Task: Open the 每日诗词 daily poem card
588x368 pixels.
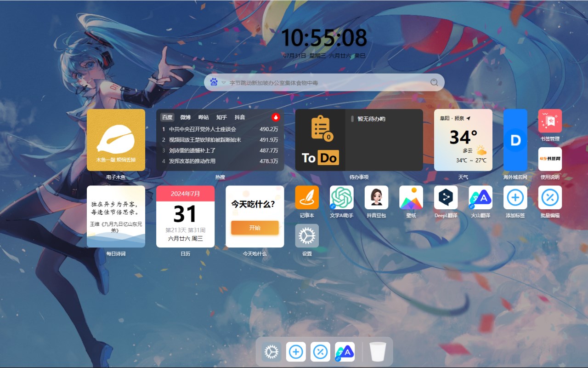Action: pyautogui.click(x=116, y=217)
